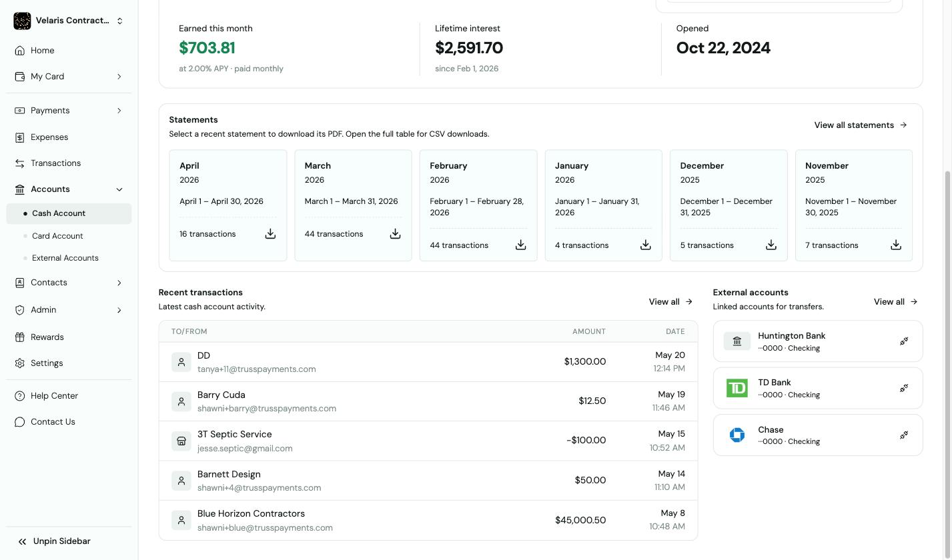Click the Velaris company avatar logo
Screen dimensions: 952x560
click(x=22, y=21)
